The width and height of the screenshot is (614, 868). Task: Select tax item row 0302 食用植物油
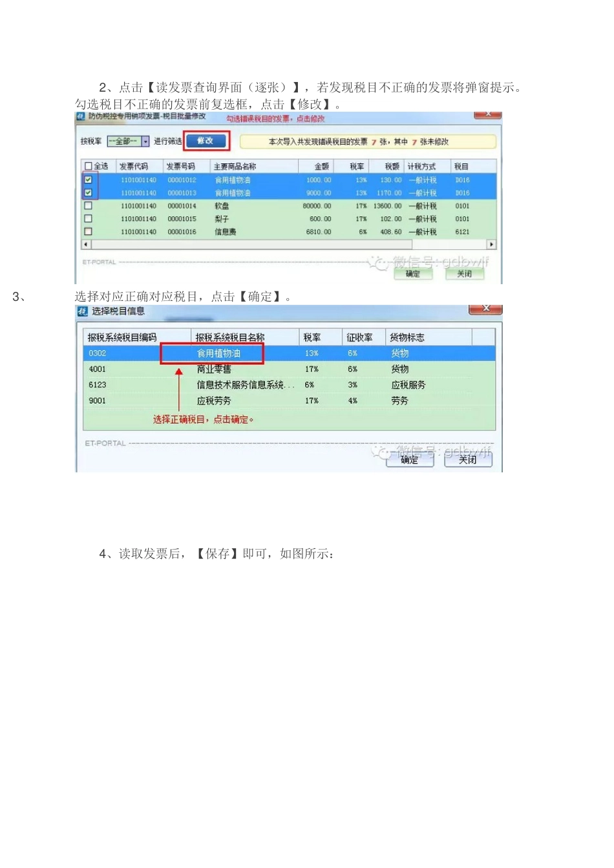click(289, 353)
